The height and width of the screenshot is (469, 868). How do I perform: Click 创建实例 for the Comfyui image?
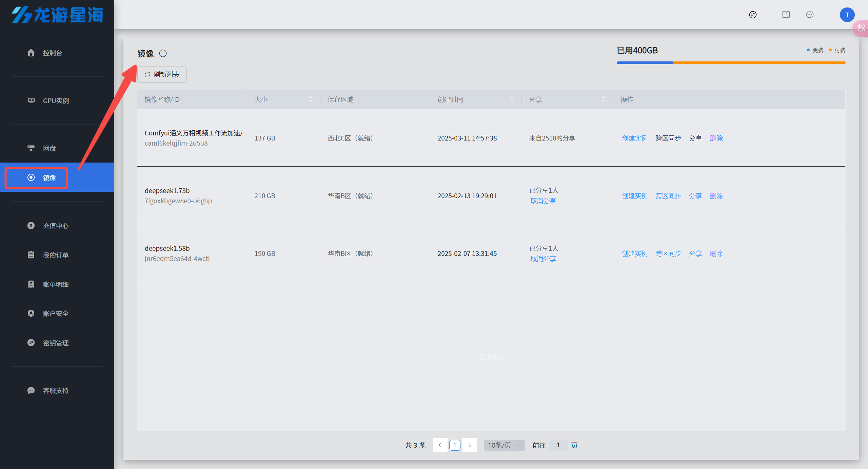634,138
